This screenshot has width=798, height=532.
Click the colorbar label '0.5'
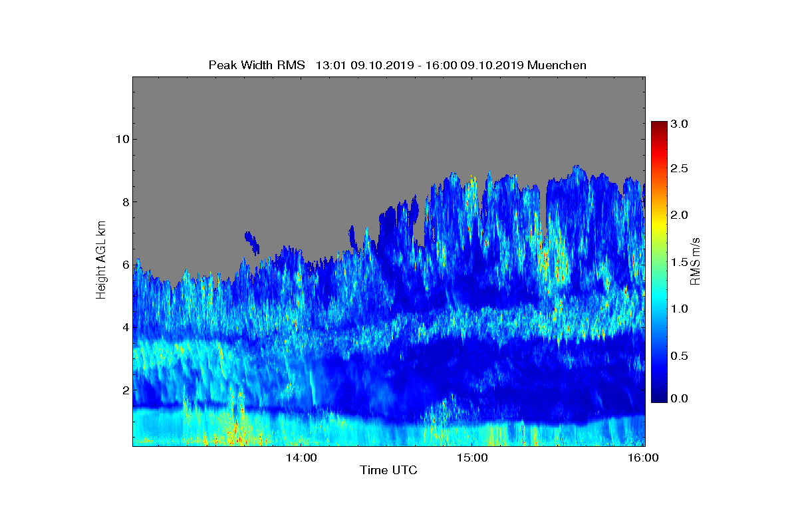[680, 356]
